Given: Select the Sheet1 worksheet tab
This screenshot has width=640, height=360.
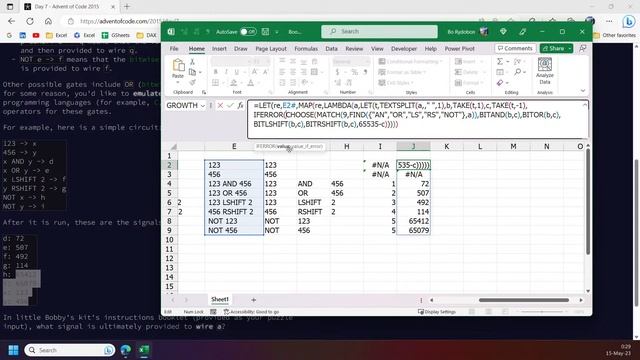Looking at the screenshot, I should [220, 300].
